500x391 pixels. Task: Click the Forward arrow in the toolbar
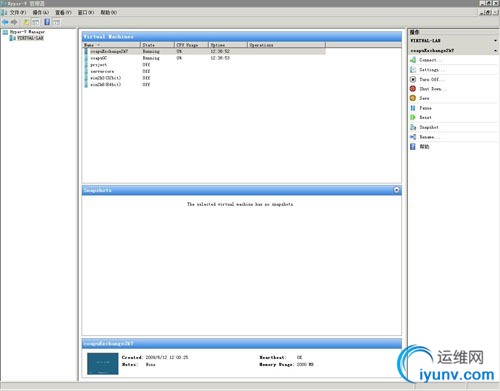pyautogui.click(x=14, y=22)
